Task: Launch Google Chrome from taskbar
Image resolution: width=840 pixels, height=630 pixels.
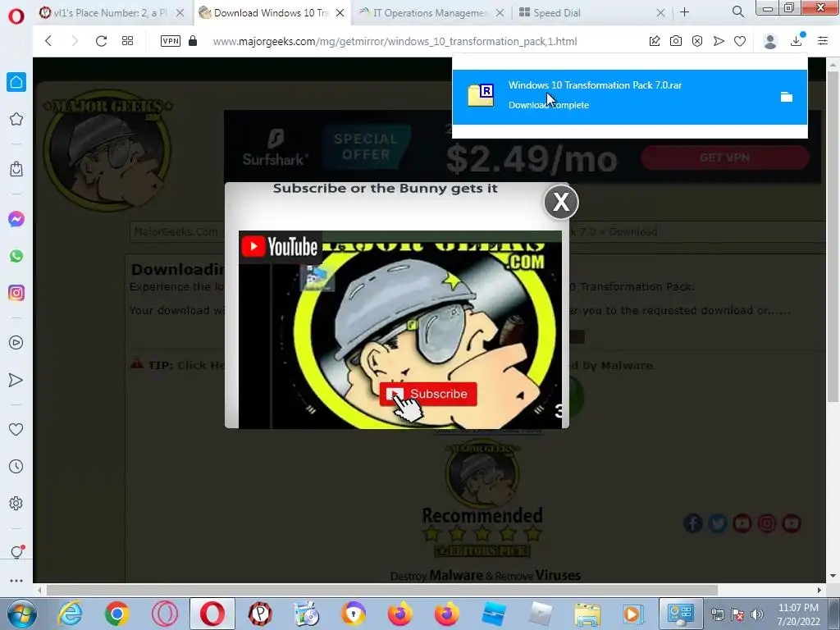Action: coord(116,614)
